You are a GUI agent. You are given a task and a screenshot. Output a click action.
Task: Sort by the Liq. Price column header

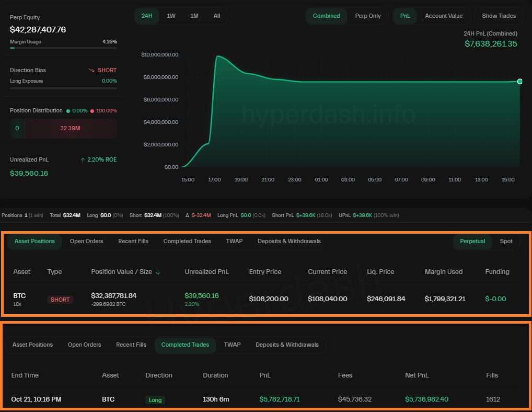380,272
